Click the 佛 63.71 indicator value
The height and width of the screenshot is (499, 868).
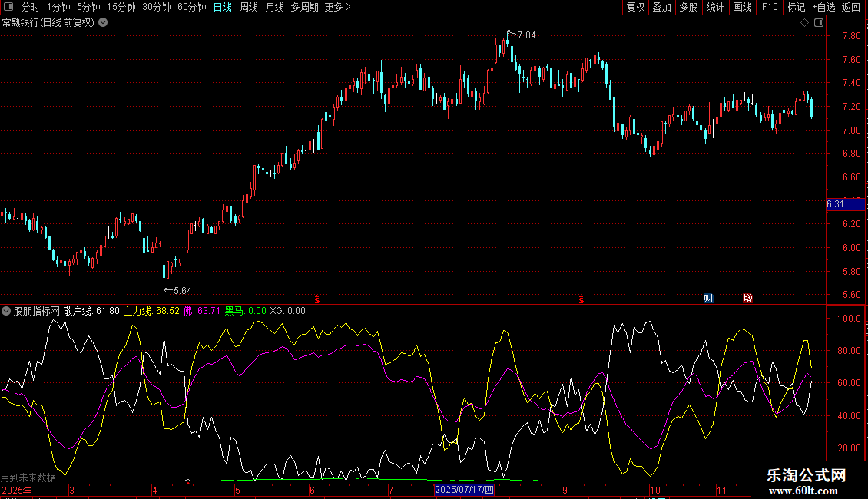coord(201,311)
